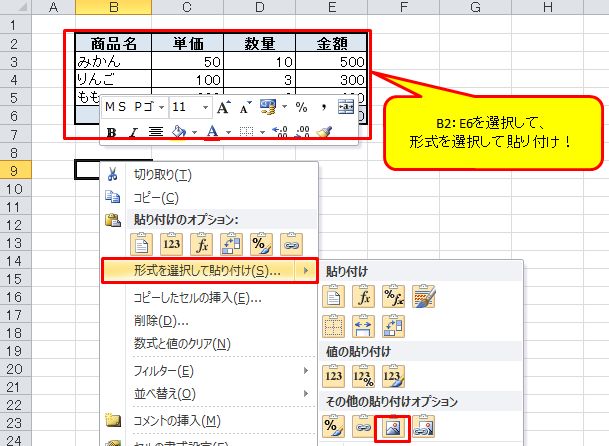This screenshot has height=446, width=609.
Task: Choose the Paste Formulas fx icon in paste options
Action: 201,244
